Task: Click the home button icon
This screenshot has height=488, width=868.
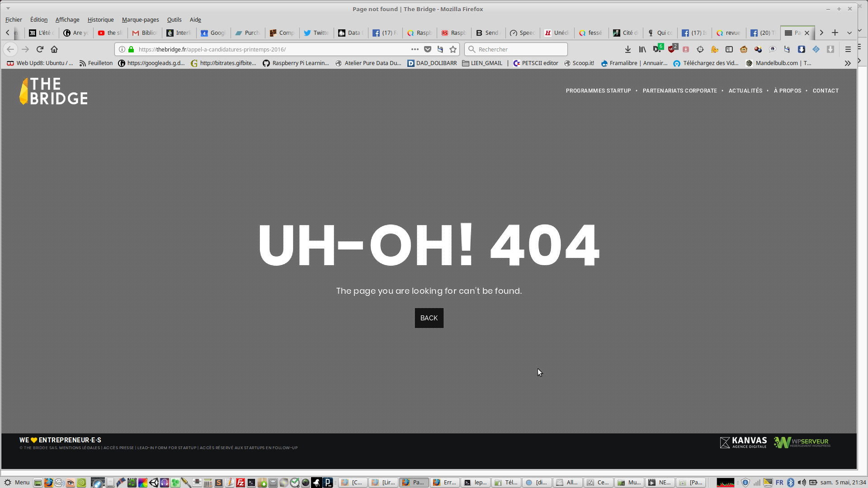Action: [x=54, y=49]
